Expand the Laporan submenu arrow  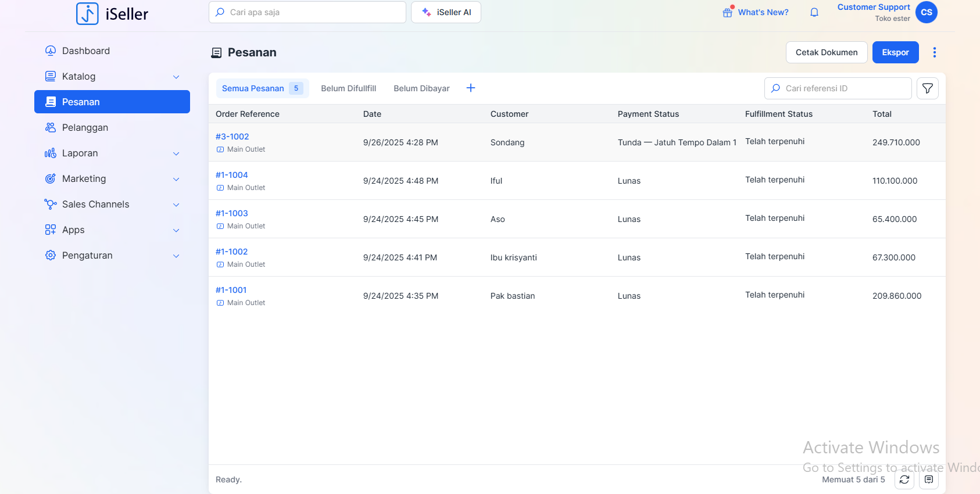pyautogui.click(x=176, y=153)
